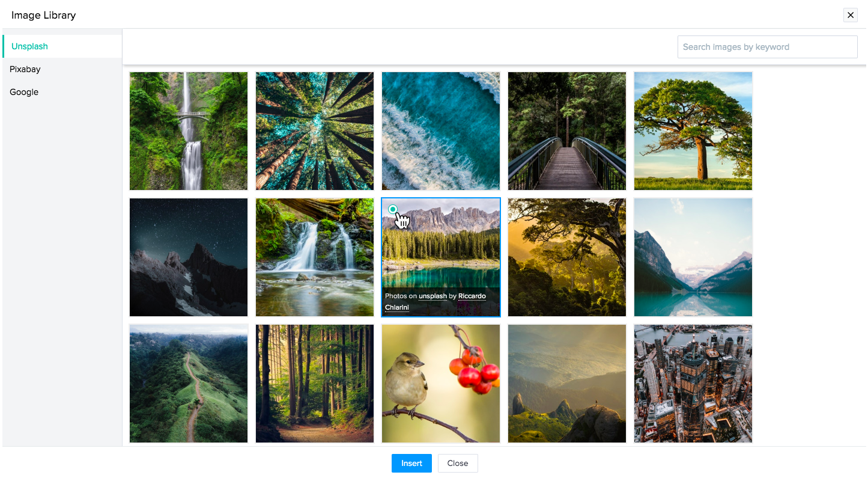
Task: Choose the aerial city skyscrapers image
Action: [x=693, y=384]
